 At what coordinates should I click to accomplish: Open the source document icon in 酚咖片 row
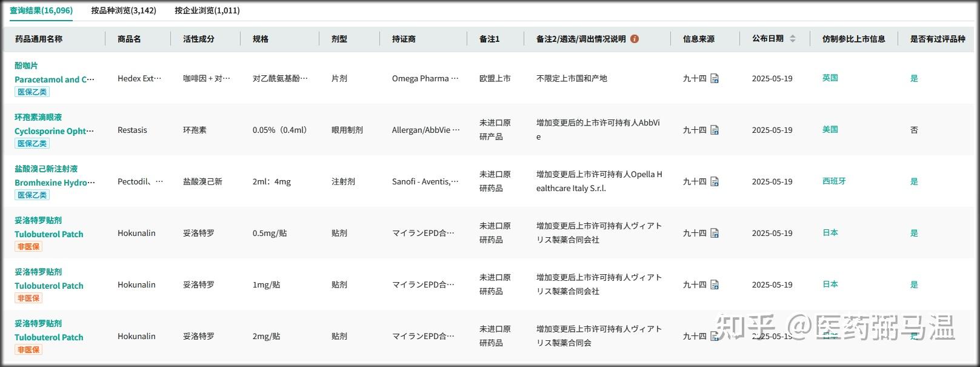pyautogui.click(x=715, y=79)
